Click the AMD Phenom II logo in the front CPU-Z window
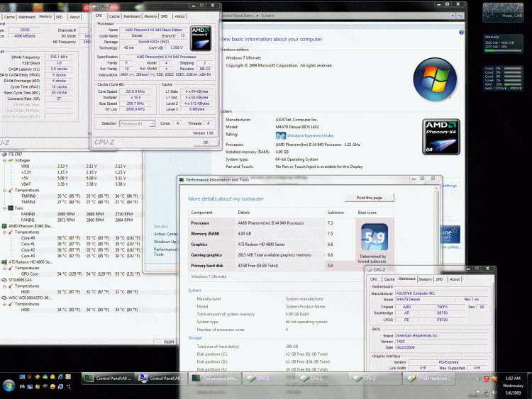This screenshot has height=399, width=532. (201, 38)
